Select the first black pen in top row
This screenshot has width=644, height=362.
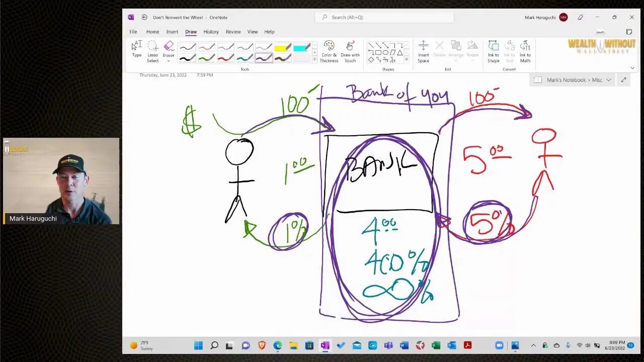click(x=187, y=48)
